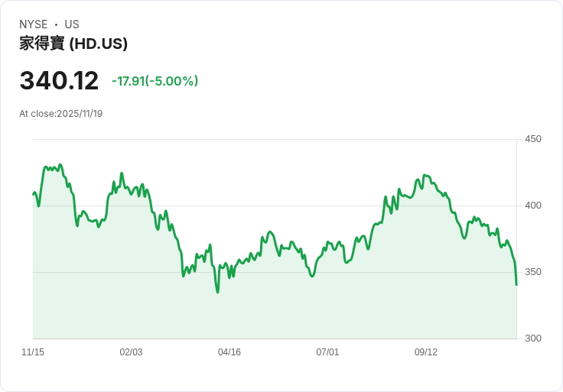The width and height of the screenshot is (563, 392).
Task: Click the 400 y-axis label
Action: pyautogui.click(x=532, y=206)
